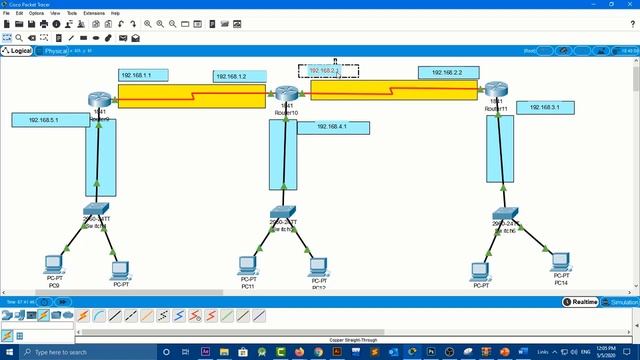Pick the Console cable
This screenshot has width=640, height=360.
pos(99,316)
